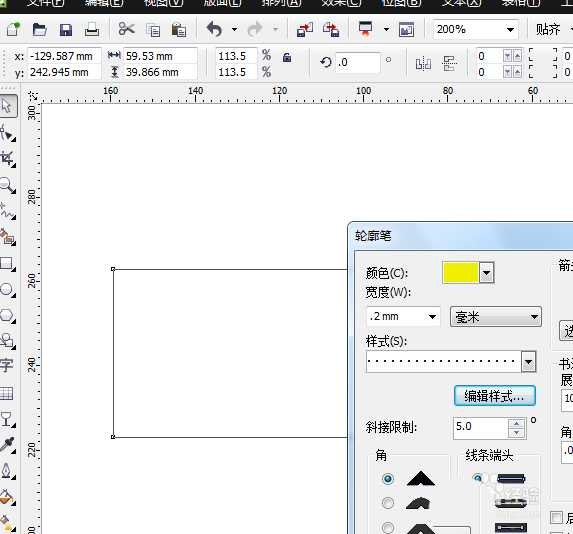Select the Text tool 字
The image size is (573, 534).
pyautogui.click(x=7, y=365)
